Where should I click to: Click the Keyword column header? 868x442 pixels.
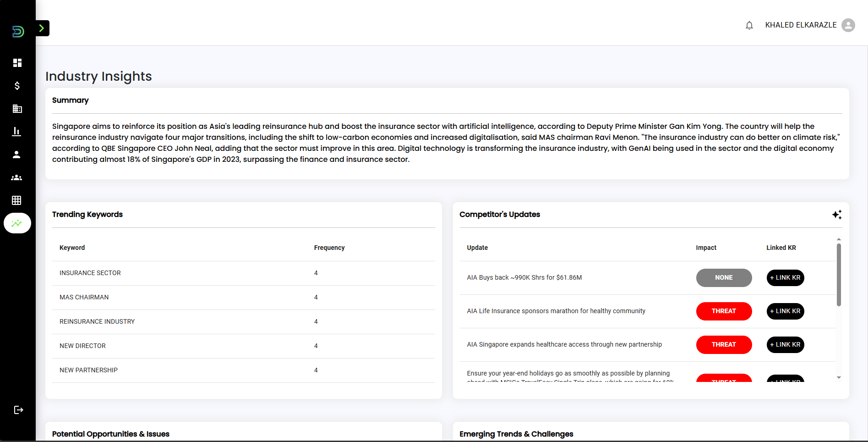click(x=72, y=248)
